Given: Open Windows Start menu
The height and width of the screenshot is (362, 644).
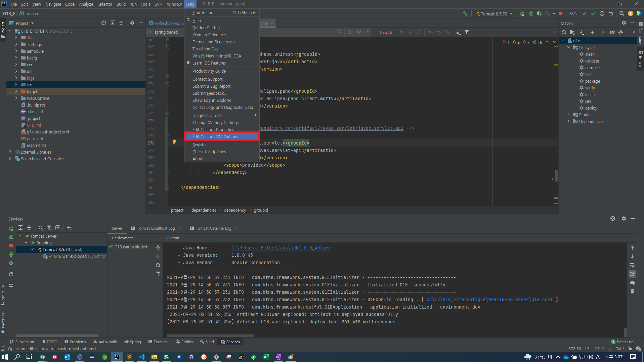Looking at the screenshot, I should click(5, 357).
